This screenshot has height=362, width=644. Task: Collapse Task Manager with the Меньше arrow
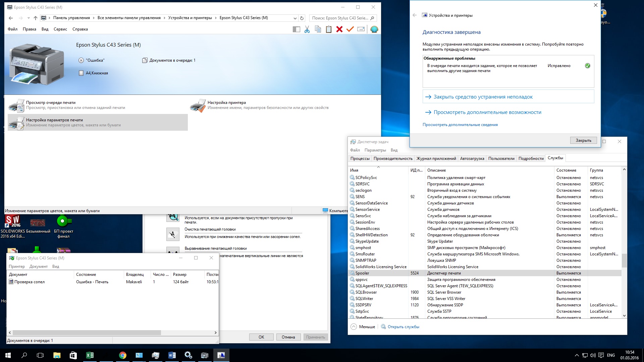click(354, 326)
